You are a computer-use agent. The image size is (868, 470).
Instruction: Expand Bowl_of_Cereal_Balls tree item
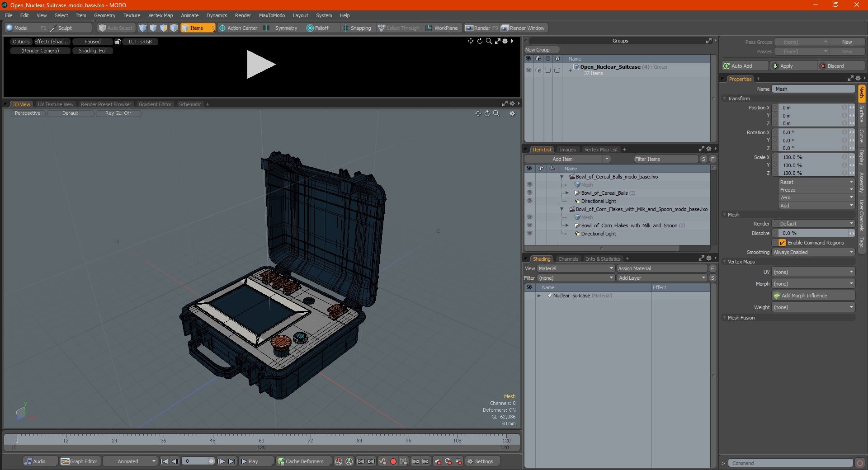(x=567, y=193)
